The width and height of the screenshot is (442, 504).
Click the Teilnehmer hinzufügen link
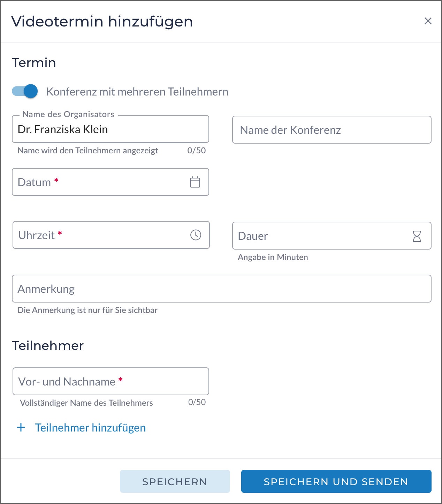pyautogui.click(x=90, y=428)
